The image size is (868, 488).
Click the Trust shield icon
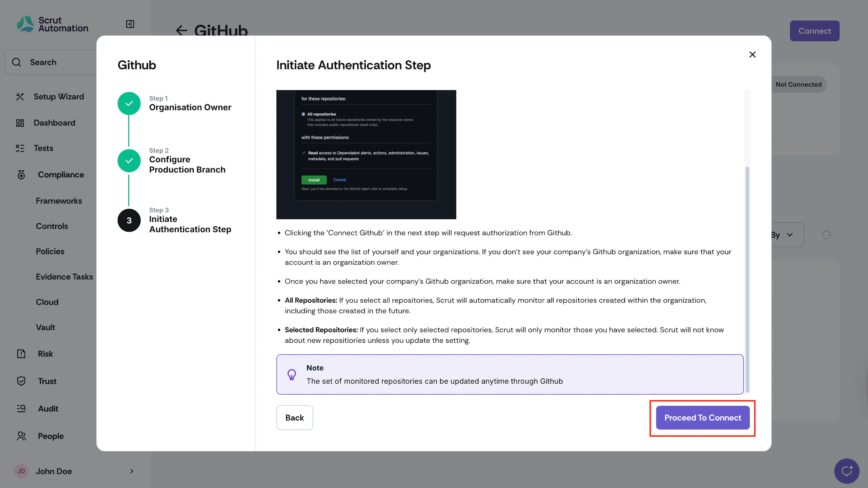(x=21, y=381)
